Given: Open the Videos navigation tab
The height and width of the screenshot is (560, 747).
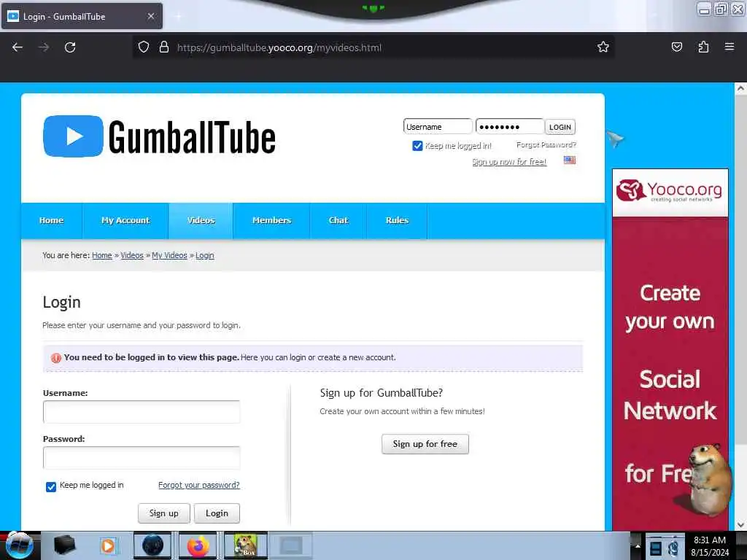Looking at the screenshot, I should [x=201, y=220].
